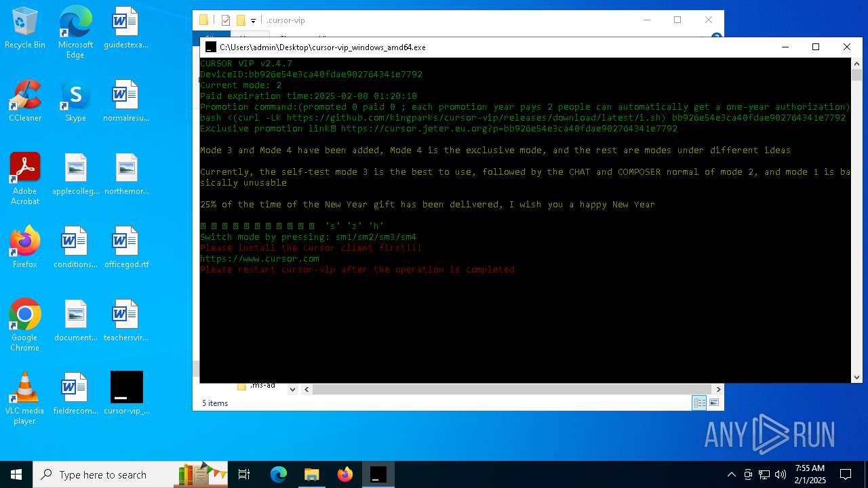This screenshot has height=488, width=868.
Task: Close the cursor-vip console window
Action: [847, 47]
